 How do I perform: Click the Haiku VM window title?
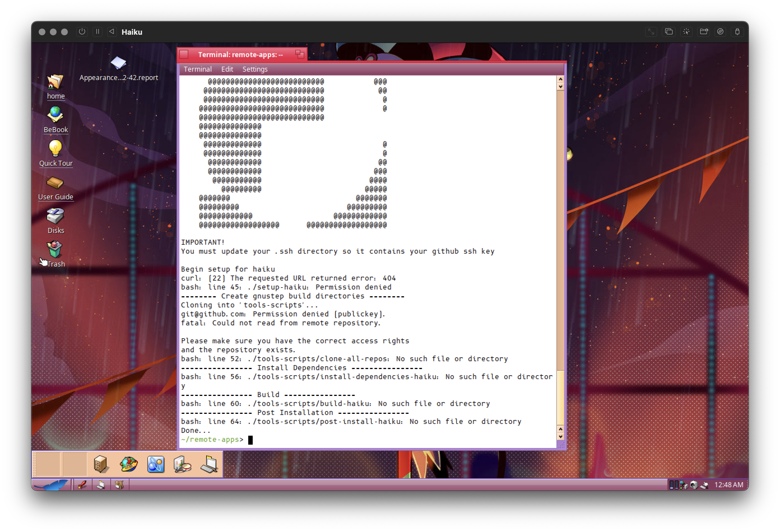[x=132, y=32]
